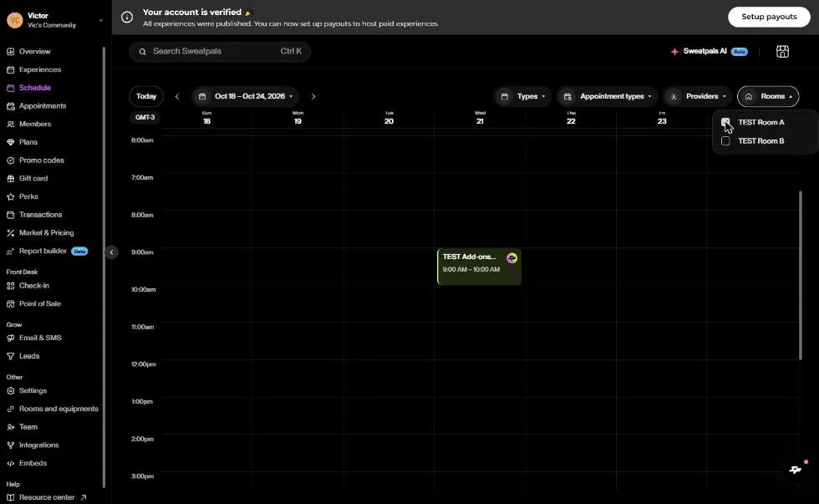The width and height of the screenshot is (819, 504).
Task: Click the sidebar vertical scrollbar
Action: point(104,267)
